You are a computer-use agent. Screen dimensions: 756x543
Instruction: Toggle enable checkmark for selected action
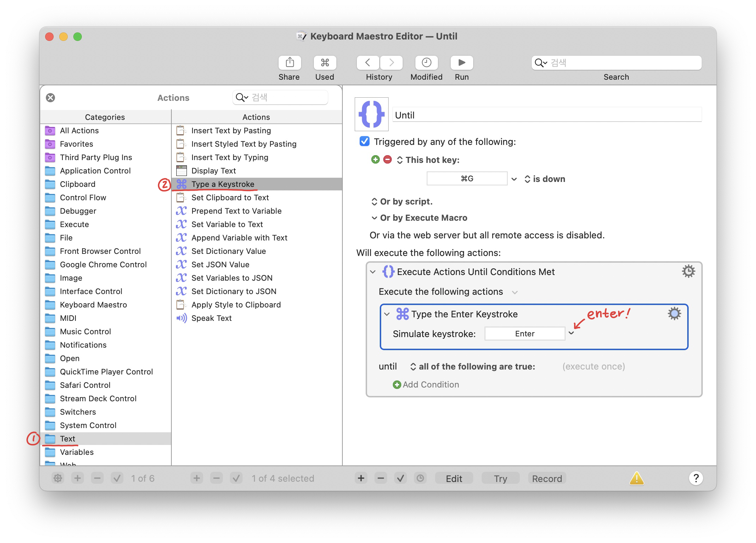(400, 478)
